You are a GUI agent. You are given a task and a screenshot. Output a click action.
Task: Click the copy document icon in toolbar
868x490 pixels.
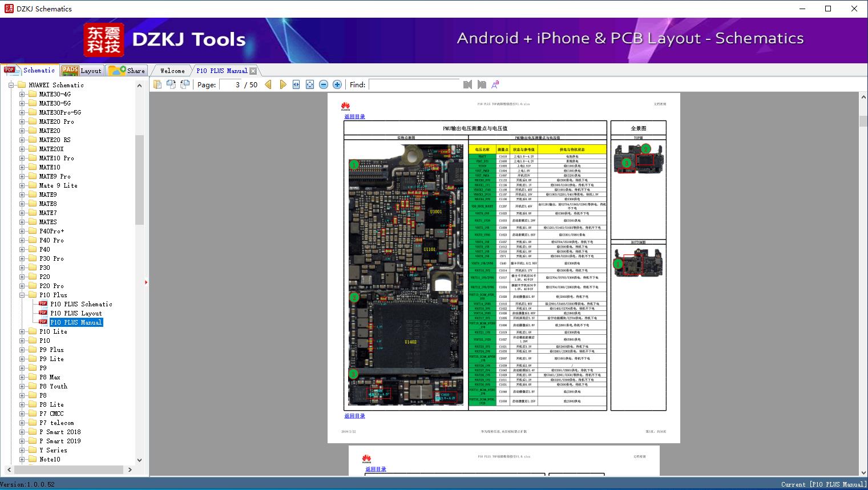tap(158, 84)
